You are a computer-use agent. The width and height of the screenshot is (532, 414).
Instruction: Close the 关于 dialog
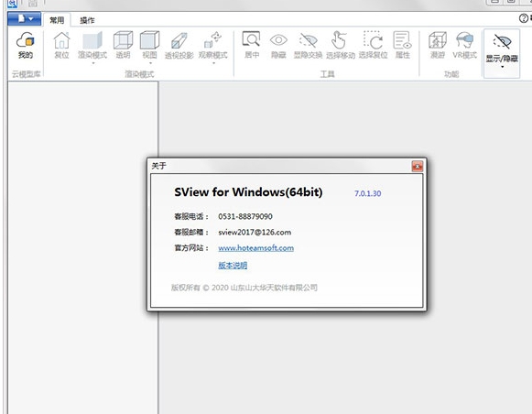(417, 167)
